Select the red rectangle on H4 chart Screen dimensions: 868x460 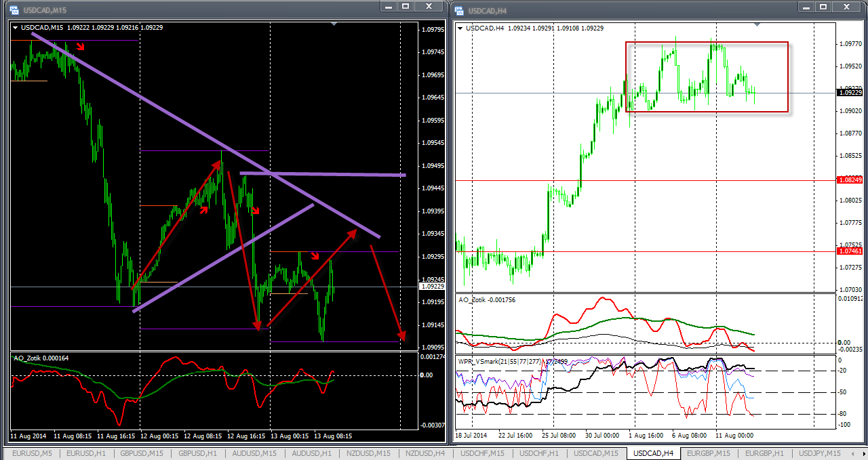[x=705, y=43]
